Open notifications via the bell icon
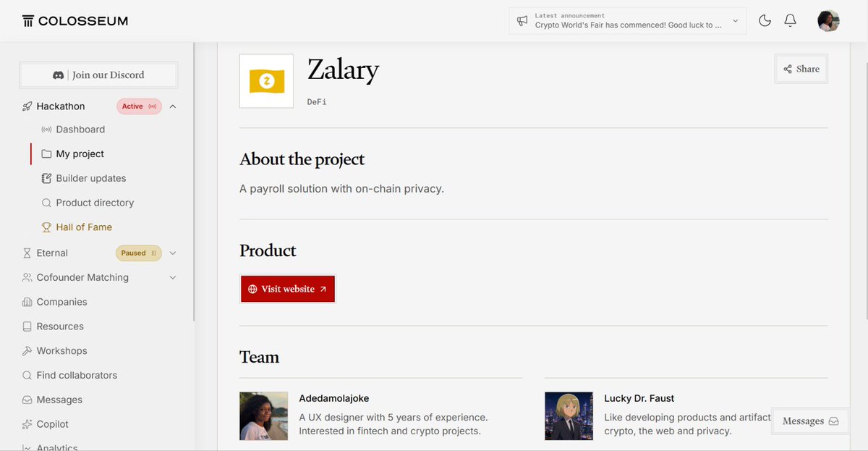Image resolution: width=868 pixels, height=451 pixels. [791, 21]
